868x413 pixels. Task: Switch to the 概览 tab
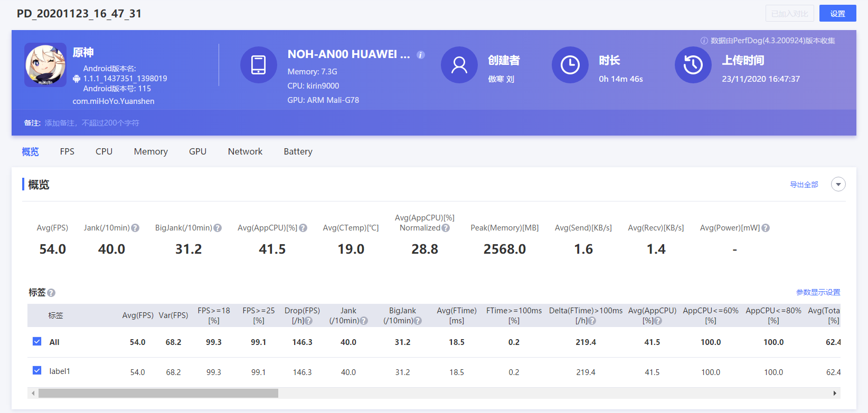coord(30,151)
